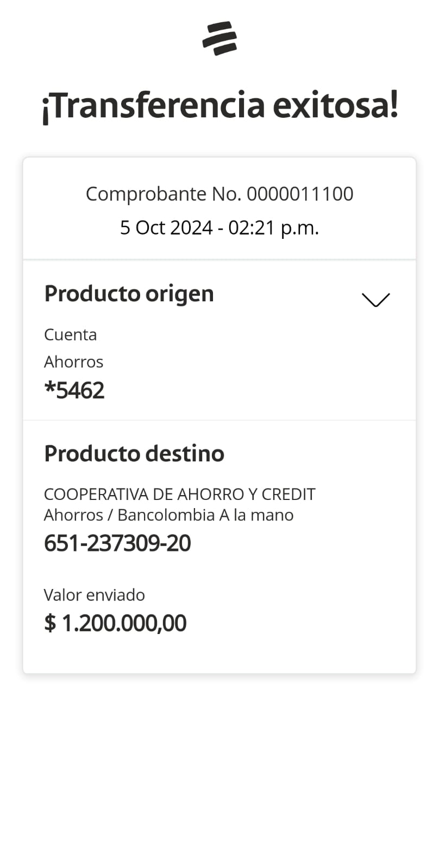This screenshot has height=868, width=439.
Task: Collapse the Producto origen chevron
Action: (x=375, y=300)
